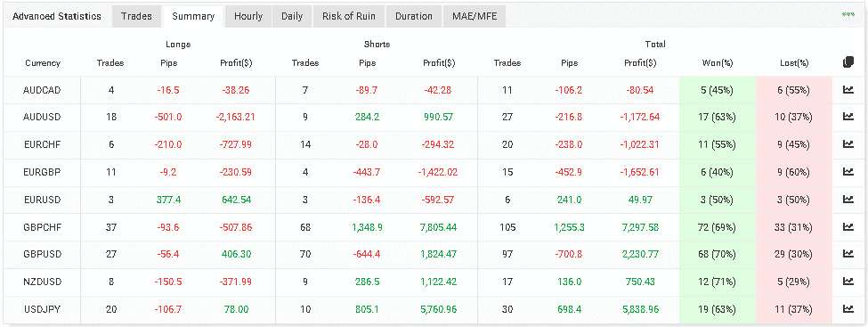Open the chart icon for NZDUSD row
Image resolution: width=868 pixels, height=327 pixels.
point(848,282)
